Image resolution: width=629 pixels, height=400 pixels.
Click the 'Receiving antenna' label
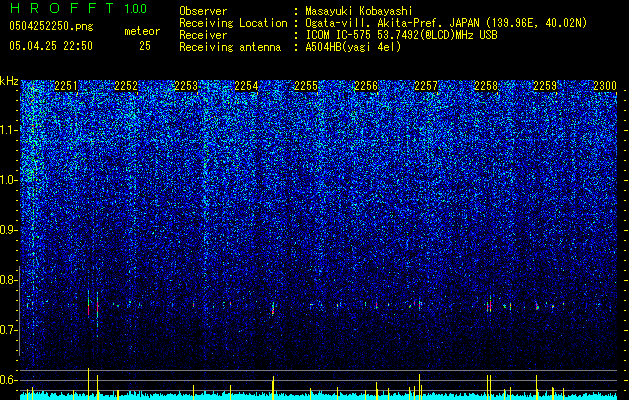click(230, 47)
